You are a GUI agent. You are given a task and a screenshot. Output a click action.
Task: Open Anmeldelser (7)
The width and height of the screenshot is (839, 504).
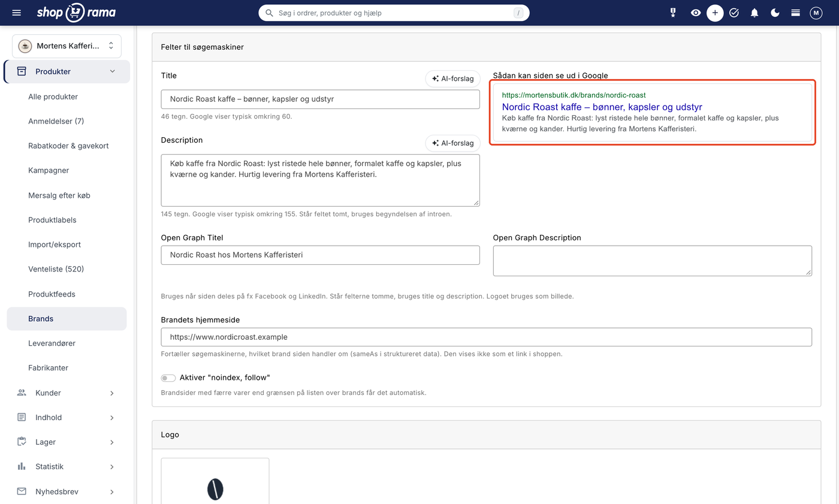coord(56,121)
